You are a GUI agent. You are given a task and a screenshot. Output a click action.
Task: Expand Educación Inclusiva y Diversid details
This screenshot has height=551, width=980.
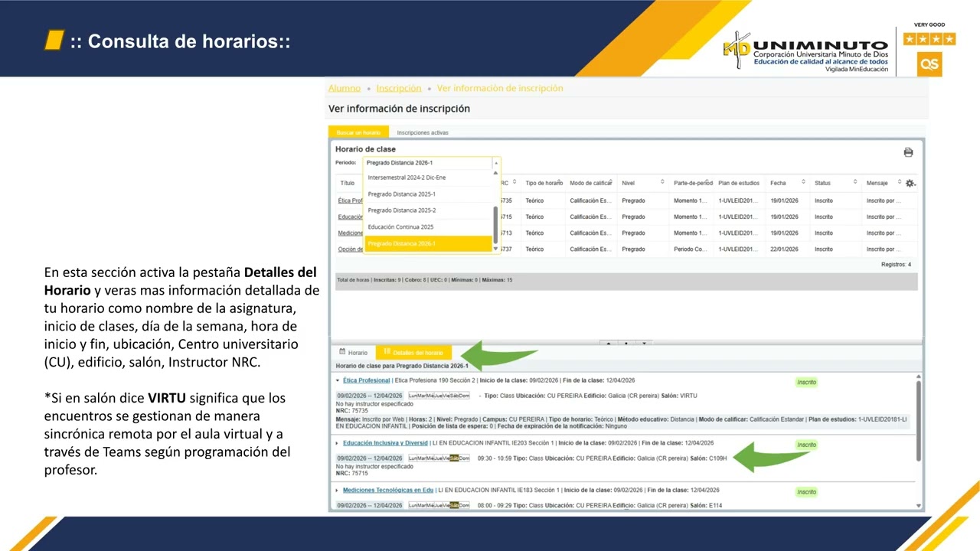pyautogui.click(x=338, y=443)
